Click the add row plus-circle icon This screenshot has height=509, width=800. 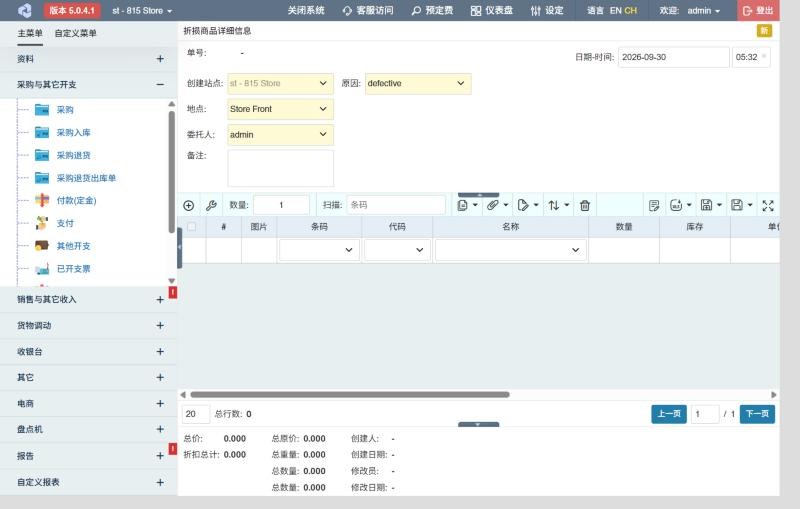click(x=188, y=206)
